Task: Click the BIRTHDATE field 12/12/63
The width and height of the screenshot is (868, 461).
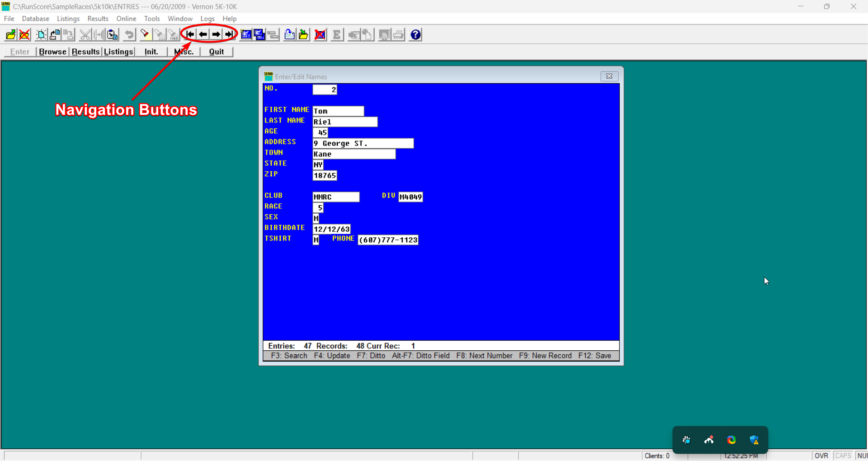Action: point(331,229)
